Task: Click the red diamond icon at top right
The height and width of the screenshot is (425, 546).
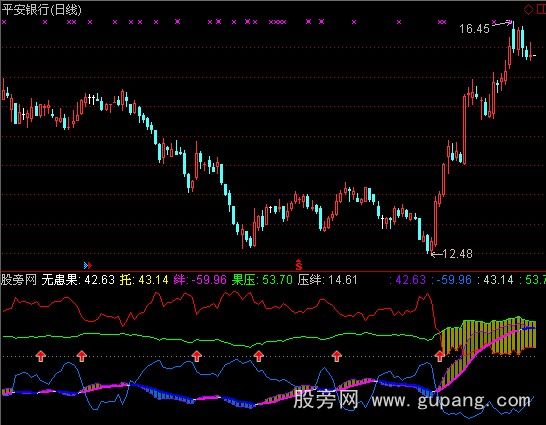Action: pyautogui.click(x=528, y=9)
